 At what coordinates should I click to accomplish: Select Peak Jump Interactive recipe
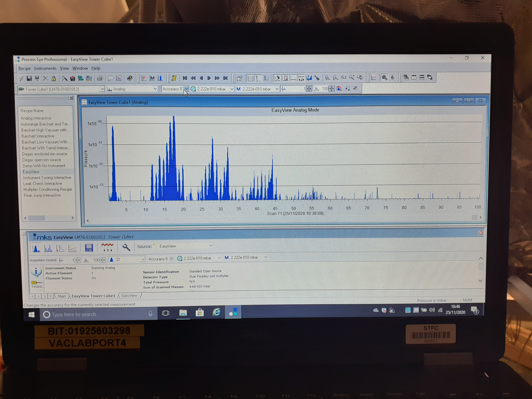tap(42, 195)
